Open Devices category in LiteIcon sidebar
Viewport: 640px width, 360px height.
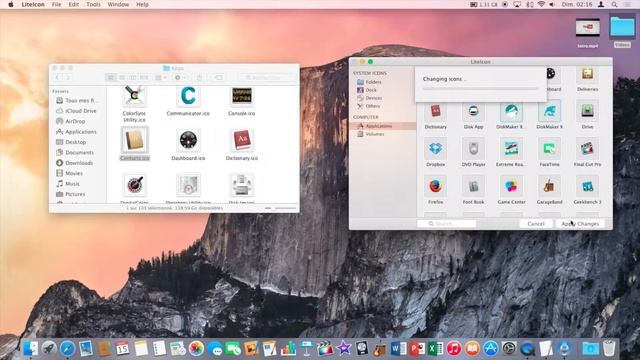coord(369,98)
